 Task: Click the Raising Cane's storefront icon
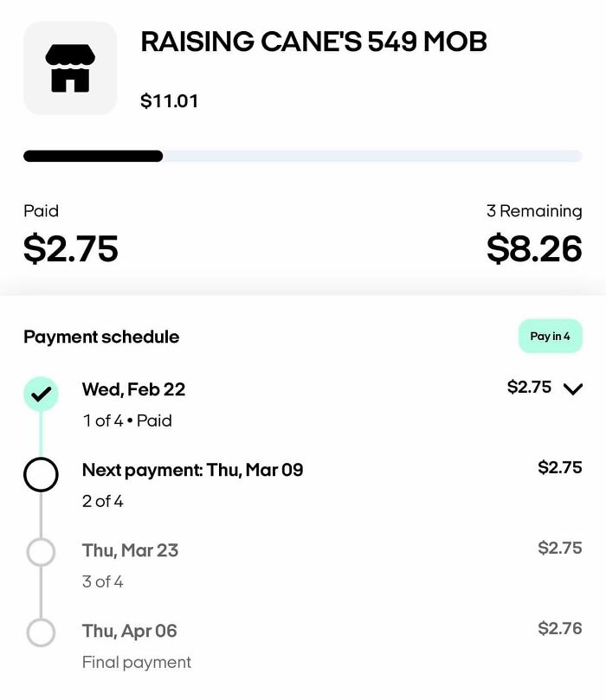(69, 69)
